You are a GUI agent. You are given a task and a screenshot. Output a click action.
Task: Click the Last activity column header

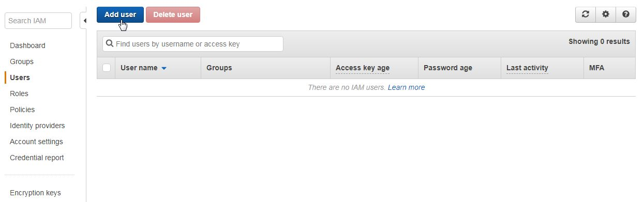tap(527, 68)
